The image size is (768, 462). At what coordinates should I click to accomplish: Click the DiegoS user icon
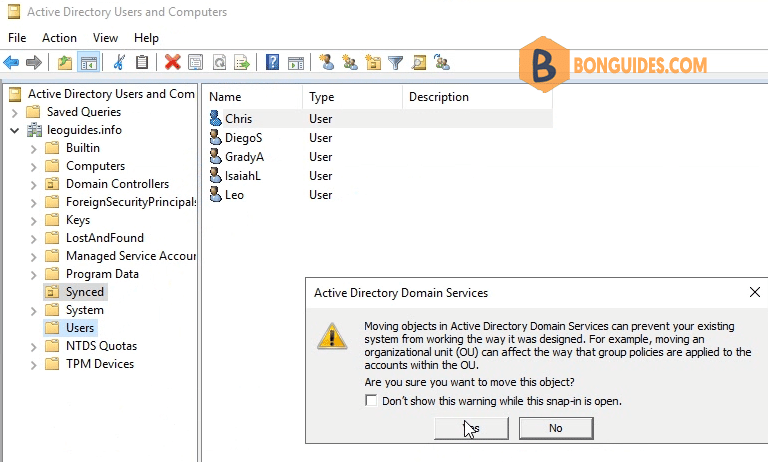[x=215, y=137]
